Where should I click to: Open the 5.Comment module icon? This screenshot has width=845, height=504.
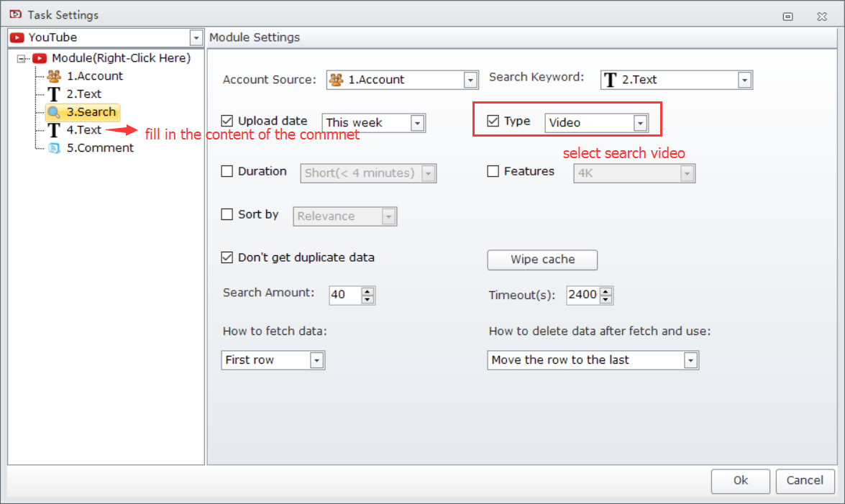tap(54, 148)
